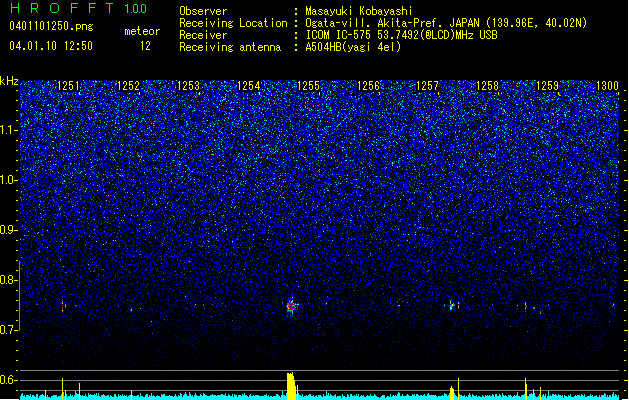Click the 1257 time axis marker
Screen dimensions: 629x400
(x=428, y=85)
